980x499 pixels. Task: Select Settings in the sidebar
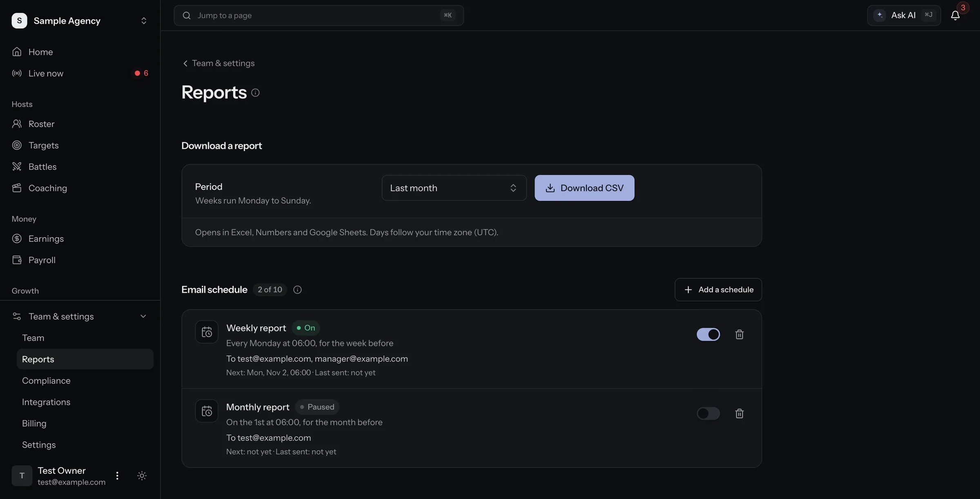(85, 445)
